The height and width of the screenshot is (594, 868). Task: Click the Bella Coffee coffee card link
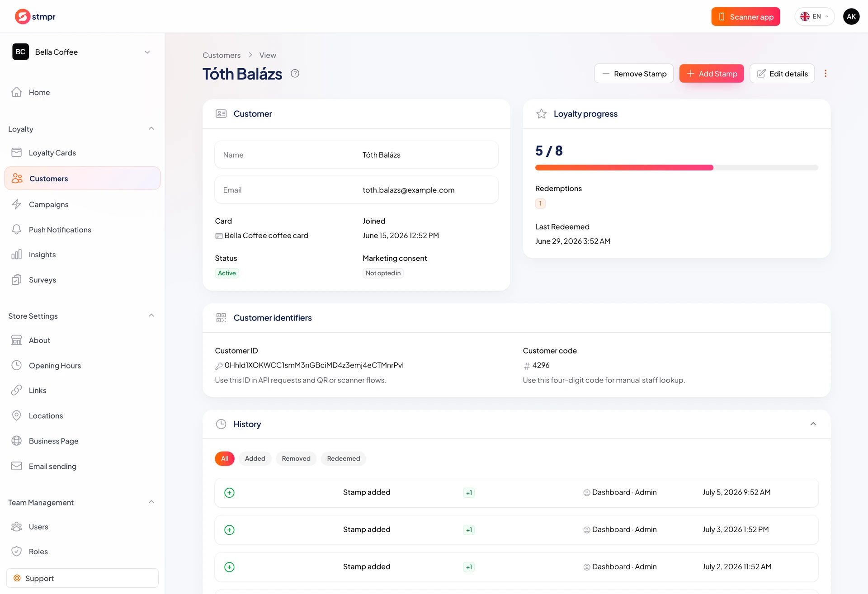(x=262, y=236)
